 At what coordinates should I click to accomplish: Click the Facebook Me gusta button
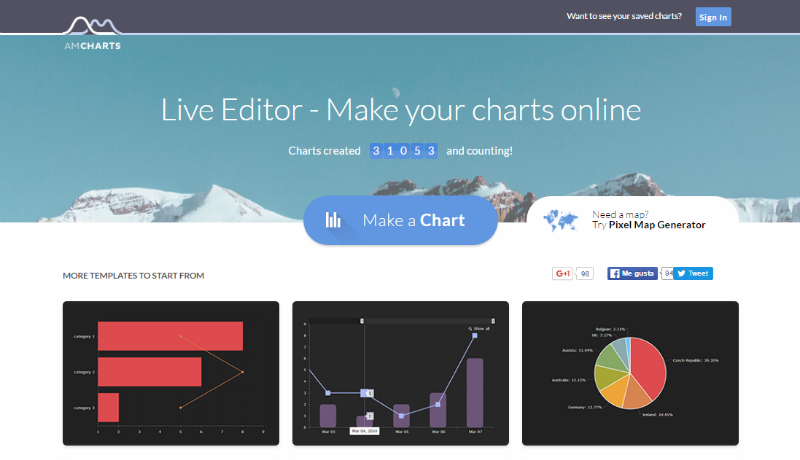tap(632, 273)
